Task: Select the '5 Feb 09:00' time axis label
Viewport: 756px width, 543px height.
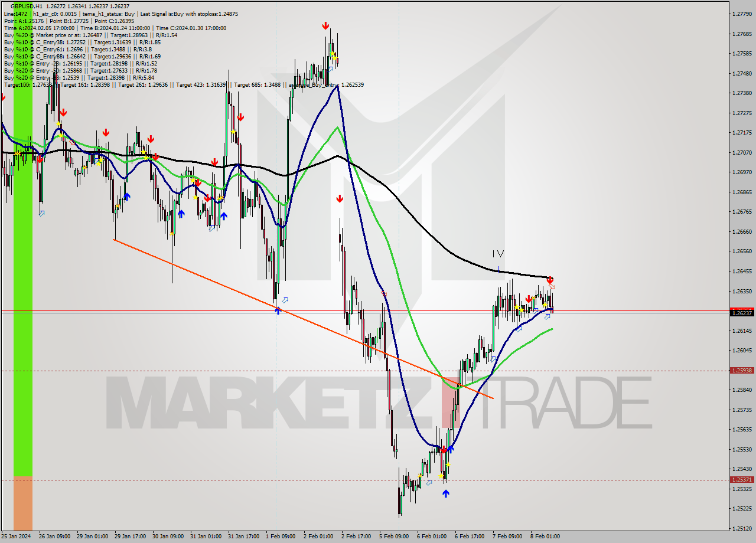Action: pos(394,537)
